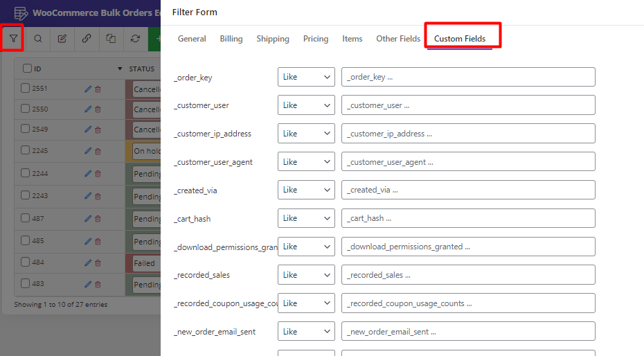Edit order 2244 with pencil icon

88,174
